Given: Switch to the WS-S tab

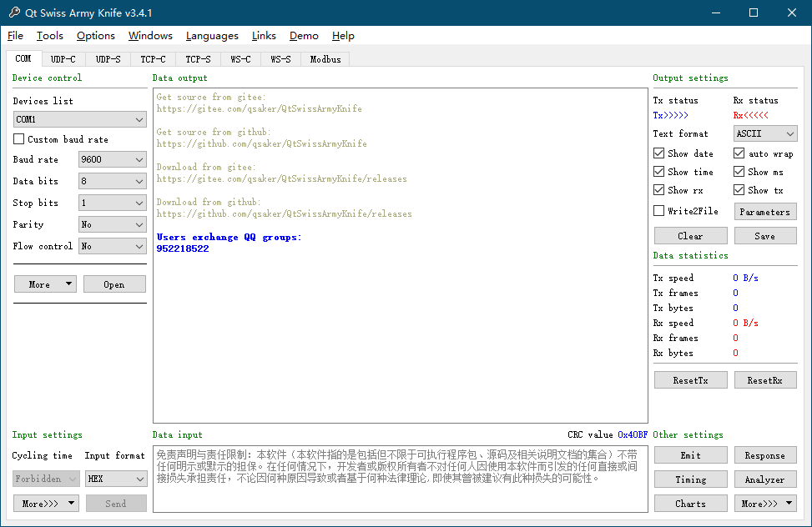Looking at the screenshot, I should [x=280, y=59].
